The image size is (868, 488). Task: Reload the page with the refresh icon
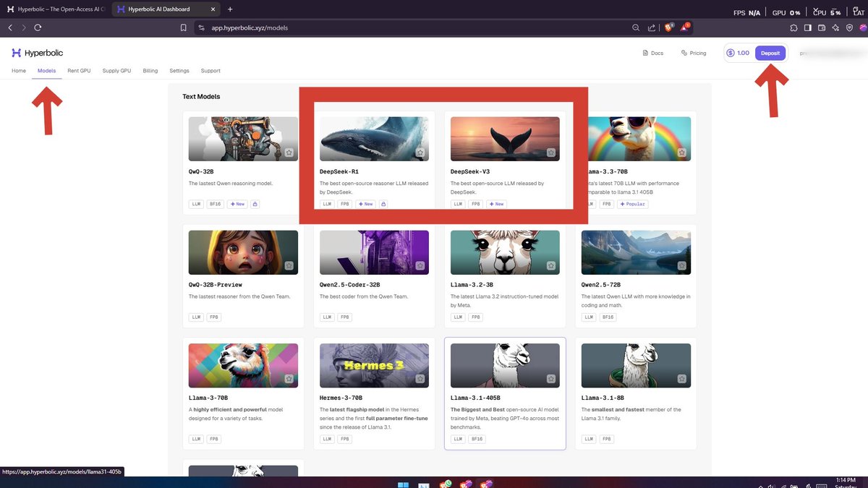(x=38, y=27)
